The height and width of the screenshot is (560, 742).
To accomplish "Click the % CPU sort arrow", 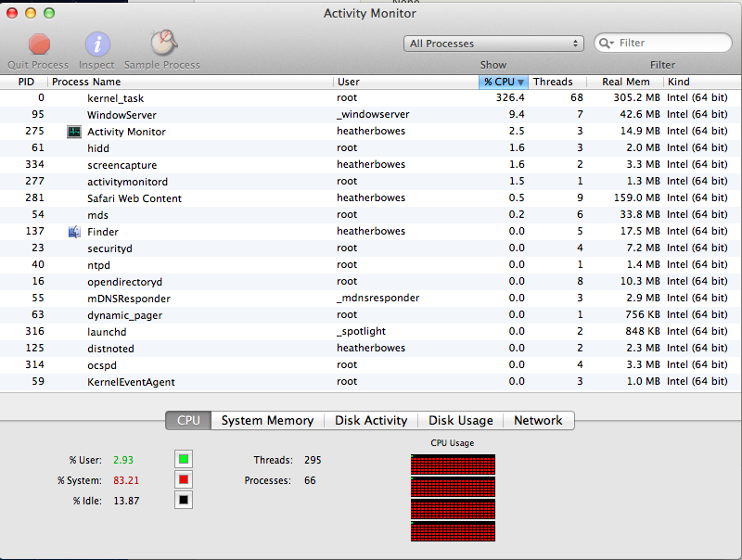I will coord(520,83).
